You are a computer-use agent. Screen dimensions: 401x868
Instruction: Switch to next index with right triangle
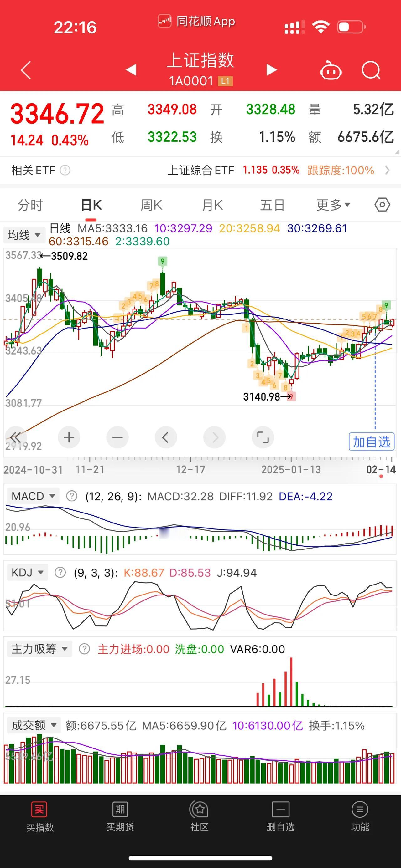(x=272, y=70)
